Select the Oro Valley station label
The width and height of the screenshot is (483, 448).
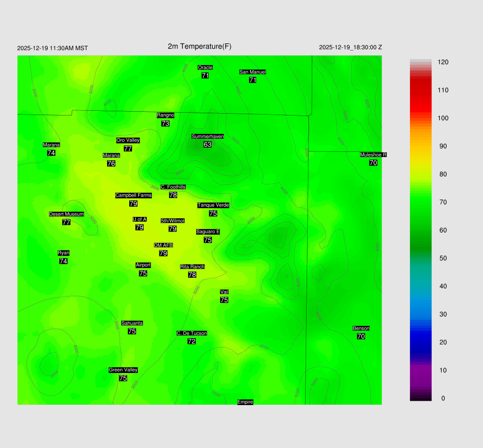click(128, 140)
